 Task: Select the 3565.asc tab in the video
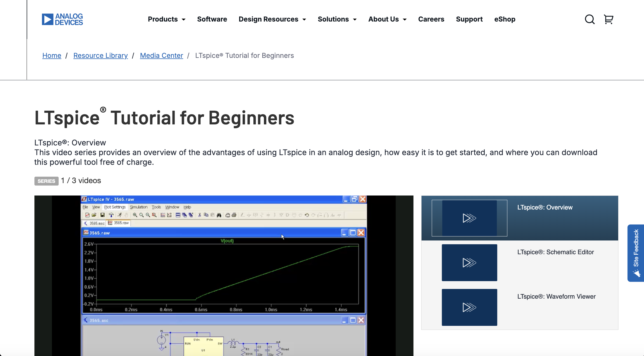95,223
